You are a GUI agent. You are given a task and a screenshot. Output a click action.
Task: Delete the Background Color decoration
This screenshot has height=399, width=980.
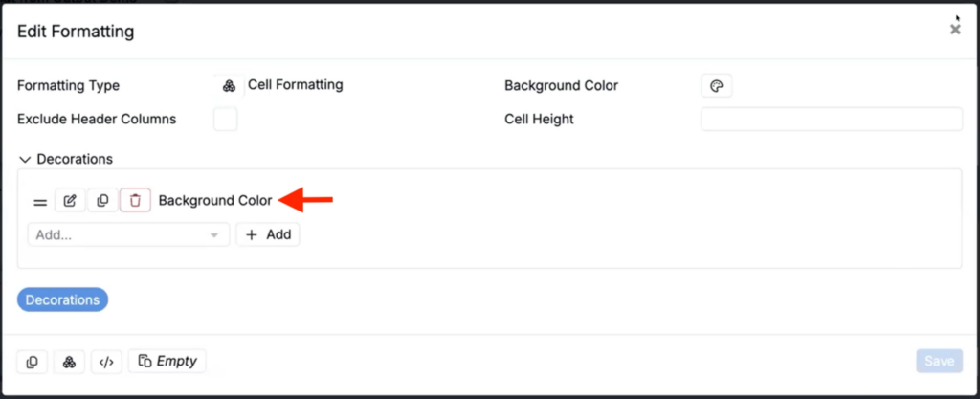click(x=135, y=200)
